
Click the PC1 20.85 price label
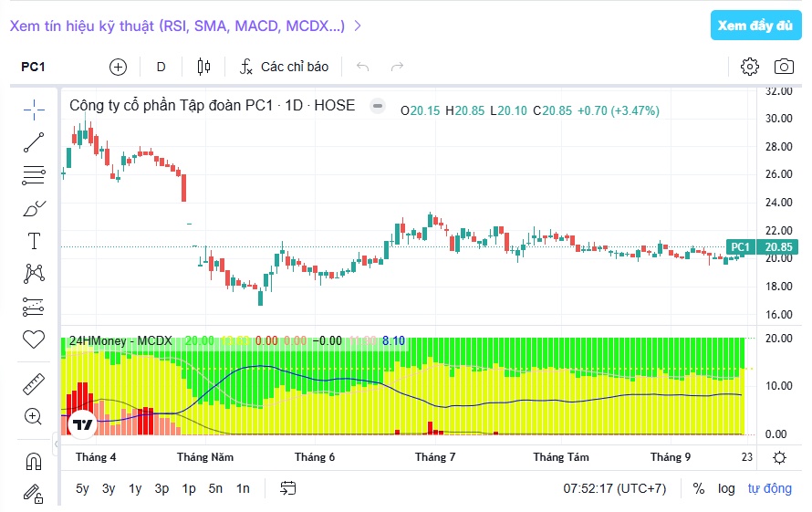click(761, 247)
